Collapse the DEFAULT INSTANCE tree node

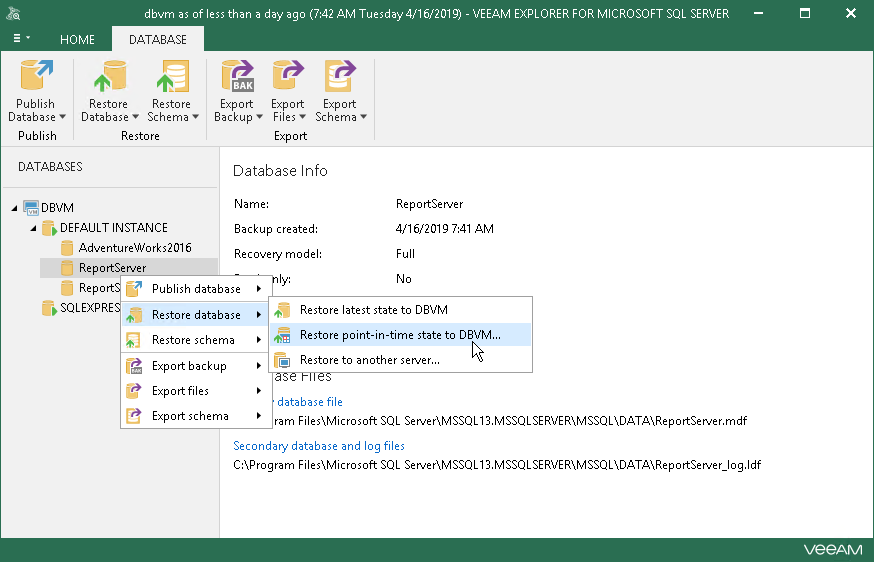pos(33,228)
